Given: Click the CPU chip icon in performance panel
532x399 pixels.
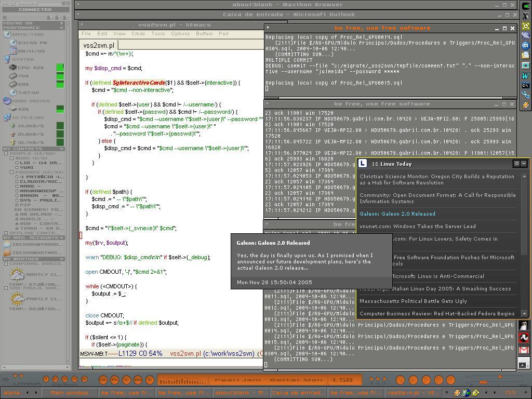Looking at the screenshot, I should coord(13,68).
